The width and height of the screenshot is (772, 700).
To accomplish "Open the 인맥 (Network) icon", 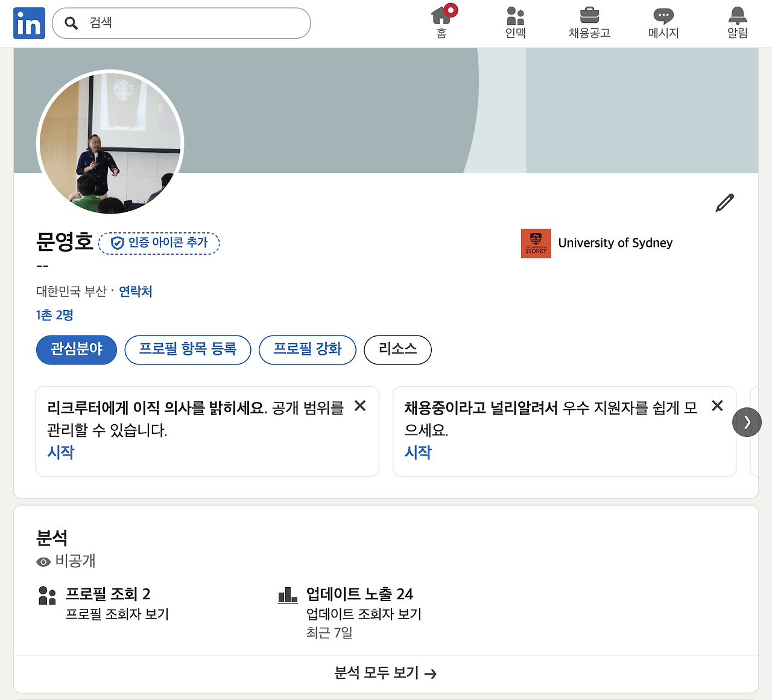I will pos(515,21).
